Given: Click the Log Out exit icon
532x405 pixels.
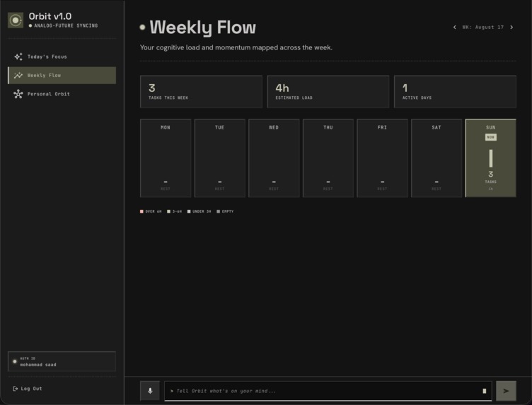Looking at the screenshot, I should pos(16,389).
